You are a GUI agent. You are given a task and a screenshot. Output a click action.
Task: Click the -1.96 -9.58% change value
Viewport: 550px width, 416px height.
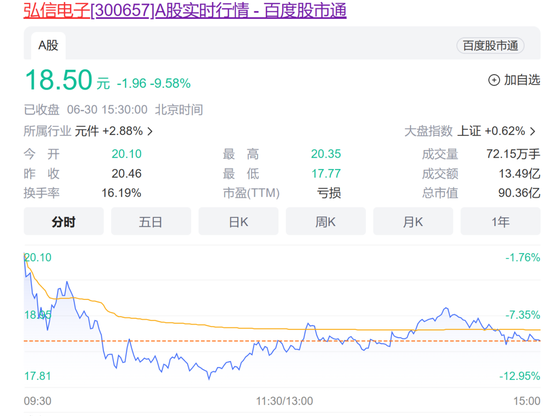pos(154,83)
